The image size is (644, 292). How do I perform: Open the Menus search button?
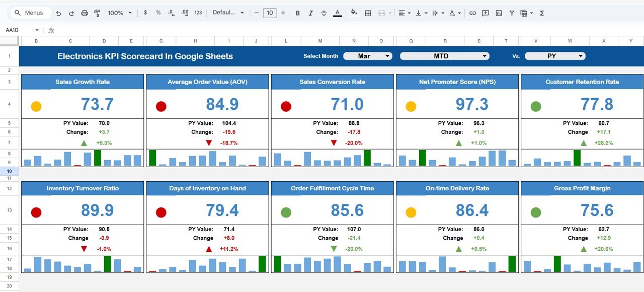[30, 13]
